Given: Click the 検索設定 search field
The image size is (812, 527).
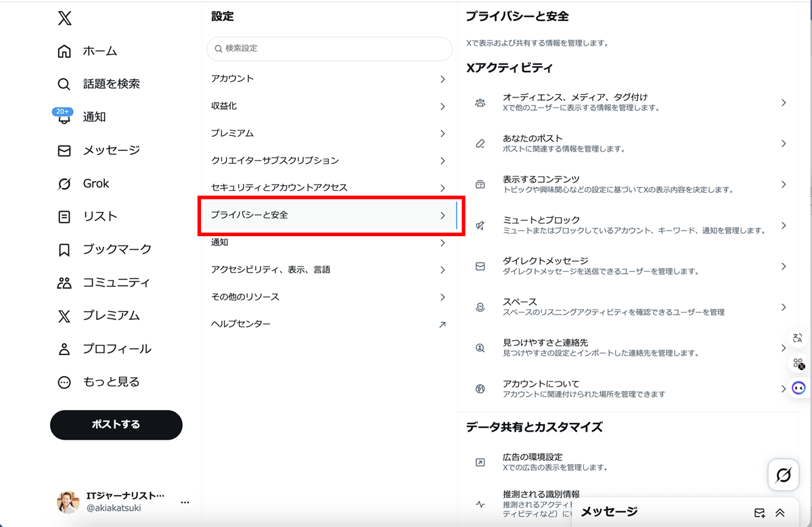Looking at the screenshot, I should click(330, 49).
